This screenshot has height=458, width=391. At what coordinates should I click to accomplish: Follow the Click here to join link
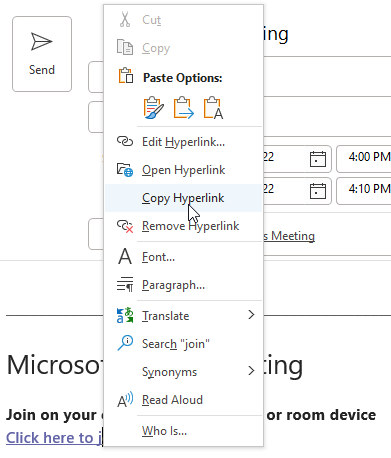54,438
